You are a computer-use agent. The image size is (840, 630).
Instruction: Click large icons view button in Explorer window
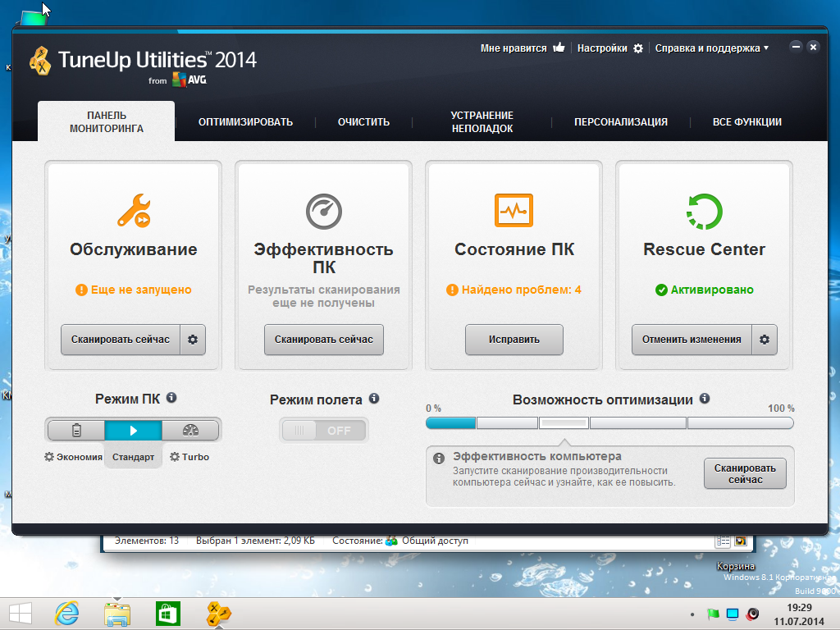[x=741, y=541]
